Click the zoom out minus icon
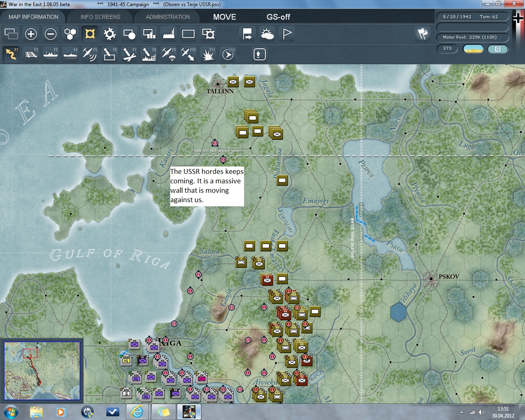 tap(50, 34)
